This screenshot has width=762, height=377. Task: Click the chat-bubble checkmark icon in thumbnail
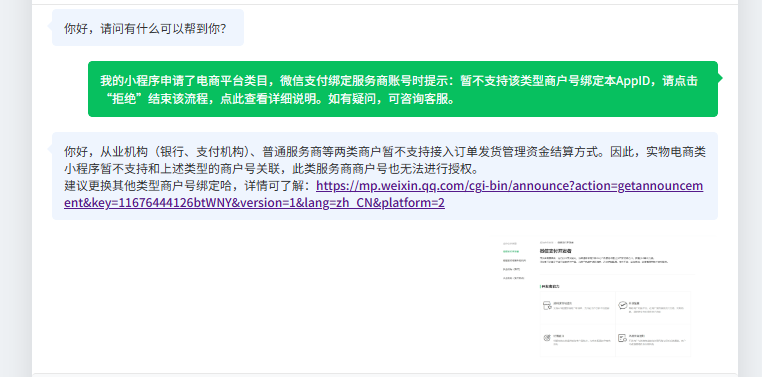[623, 305]
